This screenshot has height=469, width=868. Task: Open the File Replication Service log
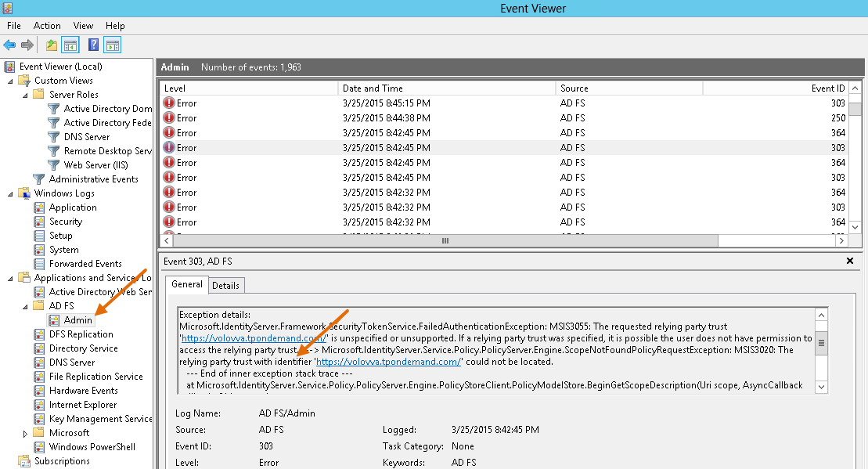95,377
